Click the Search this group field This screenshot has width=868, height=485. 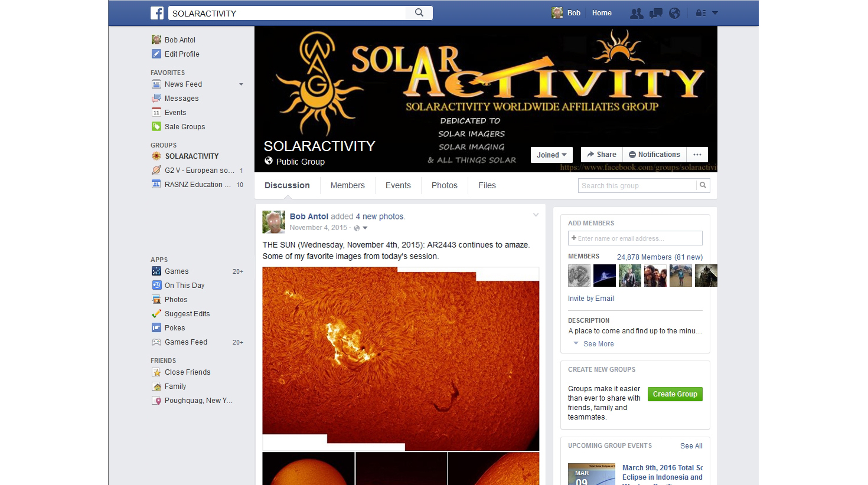pyautogui.click(x=637, y=186)
